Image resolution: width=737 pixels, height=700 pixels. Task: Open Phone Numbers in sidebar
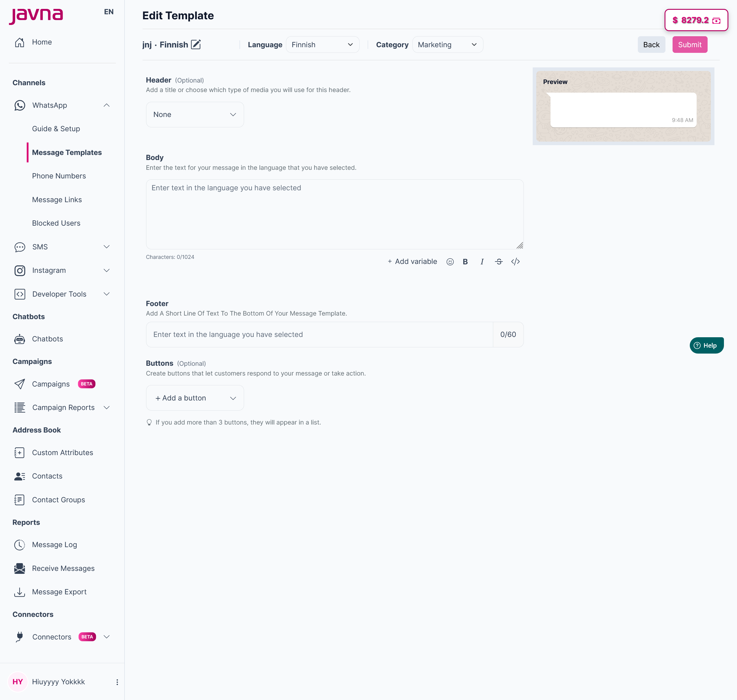59,176
